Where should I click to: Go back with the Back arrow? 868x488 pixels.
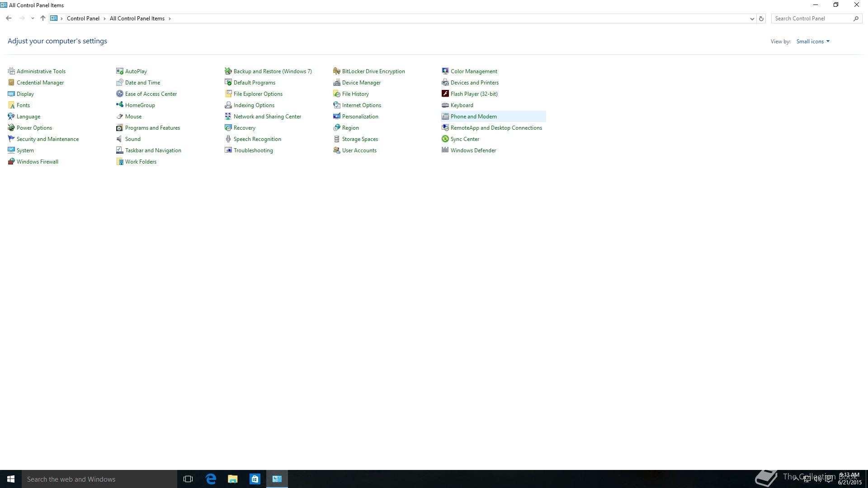pos(9,19)
